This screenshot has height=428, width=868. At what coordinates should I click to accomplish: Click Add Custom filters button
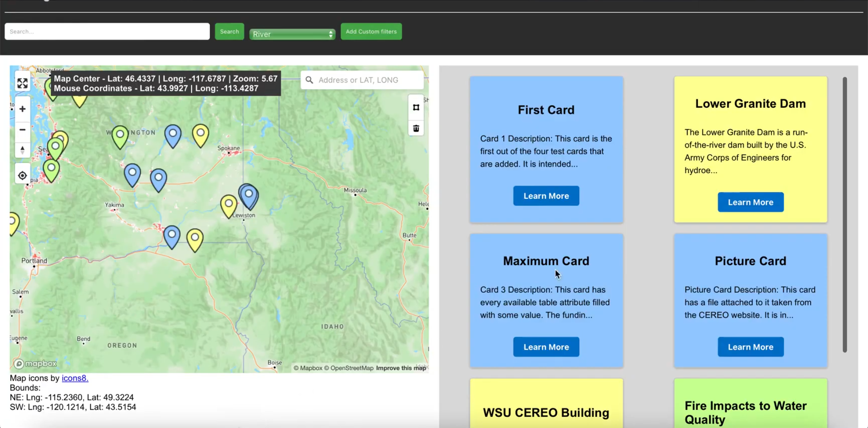(x=371, y=31)
